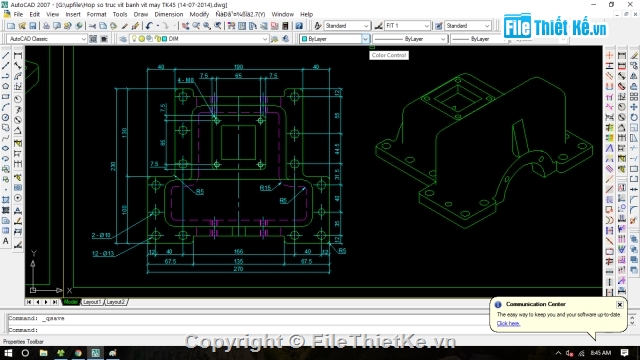Close the Communication Center balloon
The height and width of the screenshot is (360, 640).
tap(620, 304)
